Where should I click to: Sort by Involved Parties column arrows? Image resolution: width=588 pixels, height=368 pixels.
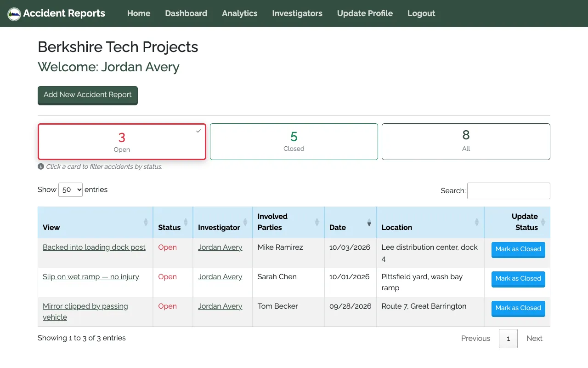317,222
